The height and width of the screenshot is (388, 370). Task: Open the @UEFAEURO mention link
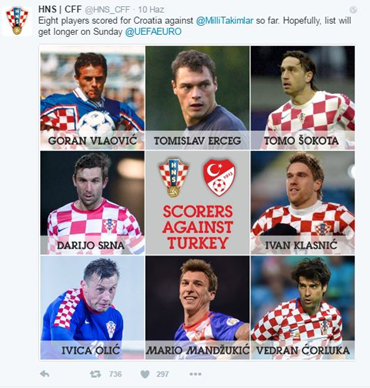[153, 32]
